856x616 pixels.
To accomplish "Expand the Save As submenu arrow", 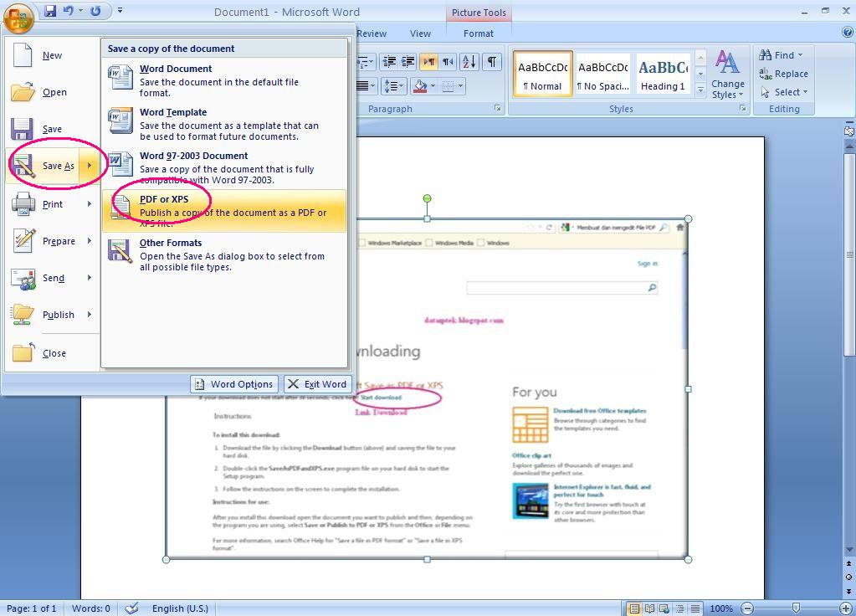I will pos(89,166).
